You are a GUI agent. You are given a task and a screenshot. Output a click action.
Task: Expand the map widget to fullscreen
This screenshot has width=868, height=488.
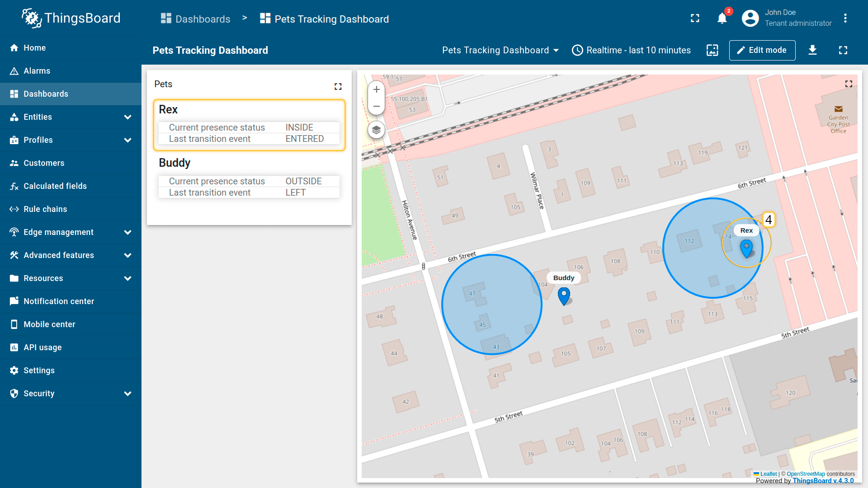pos(849,84)
